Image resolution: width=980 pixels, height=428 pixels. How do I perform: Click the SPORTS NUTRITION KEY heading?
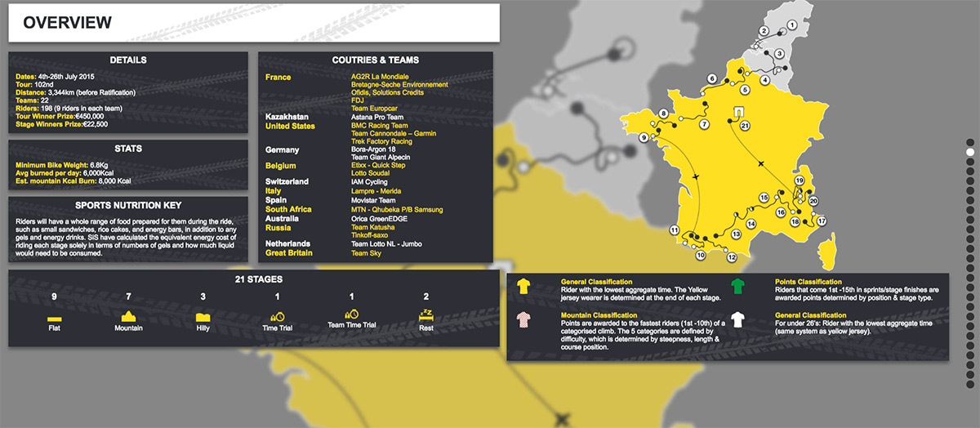tap(127, 205)
